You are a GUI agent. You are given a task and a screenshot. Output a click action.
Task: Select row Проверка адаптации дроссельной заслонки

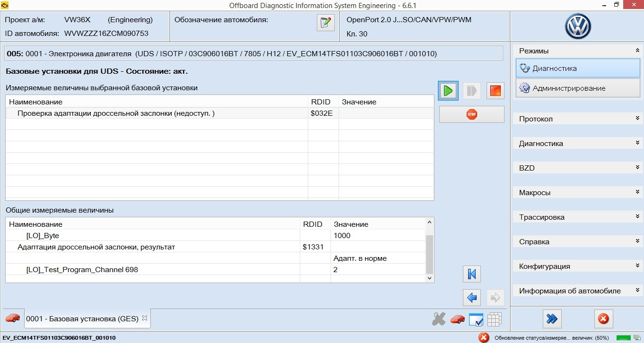click(x=219, y=113)
